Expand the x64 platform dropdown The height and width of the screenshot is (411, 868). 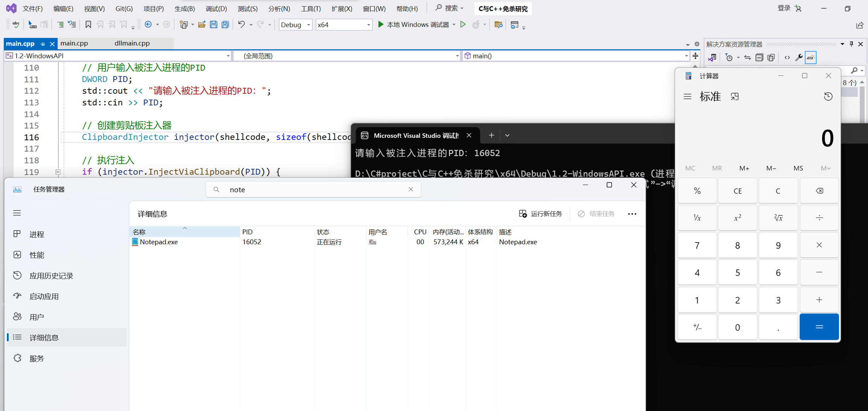point(368,25)
